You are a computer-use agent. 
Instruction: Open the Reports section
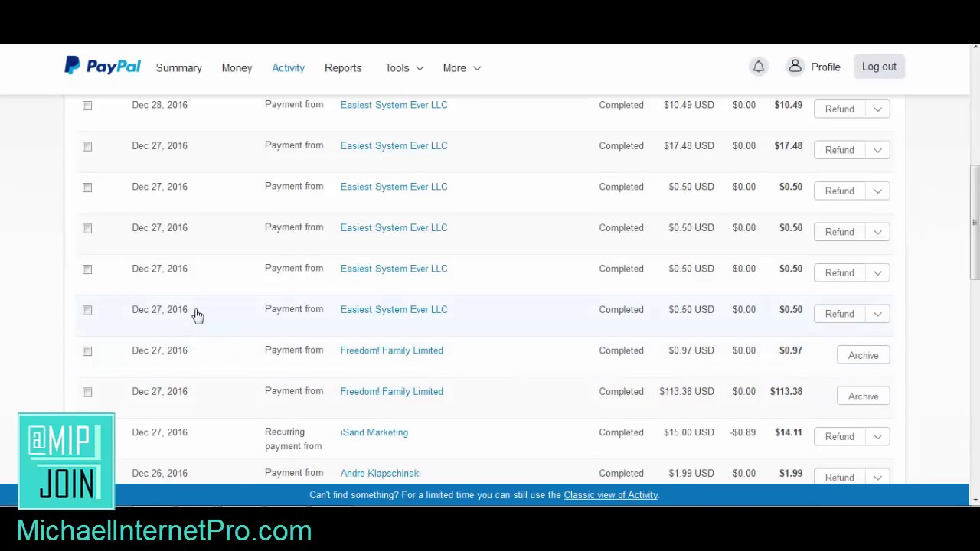pyautogui.click(x=343, y=67)
